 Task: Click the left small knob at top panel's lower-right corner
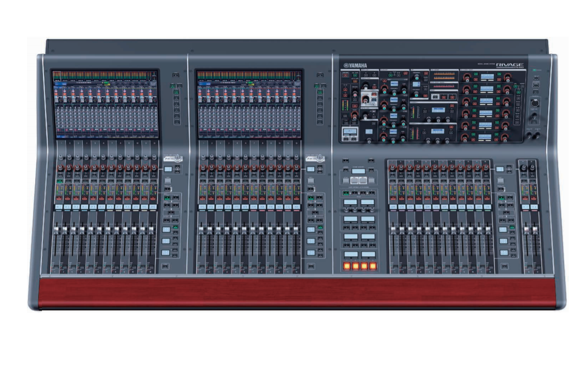530,135
